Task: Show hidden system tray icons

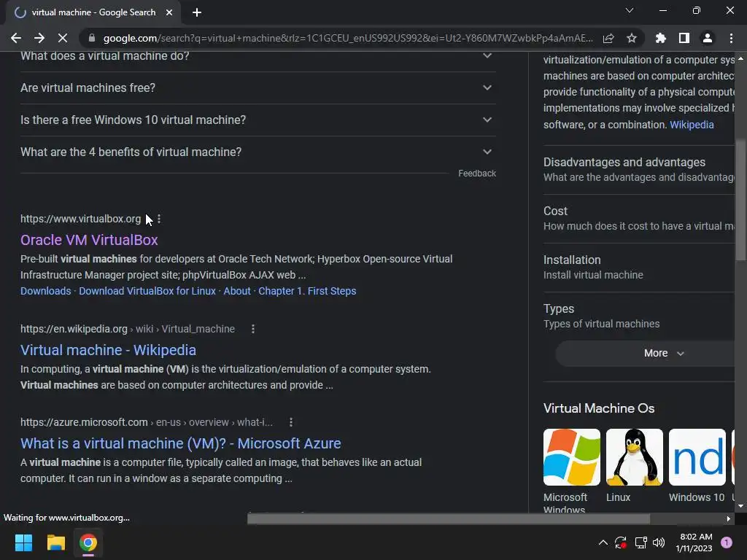Action: pos(603,542)
